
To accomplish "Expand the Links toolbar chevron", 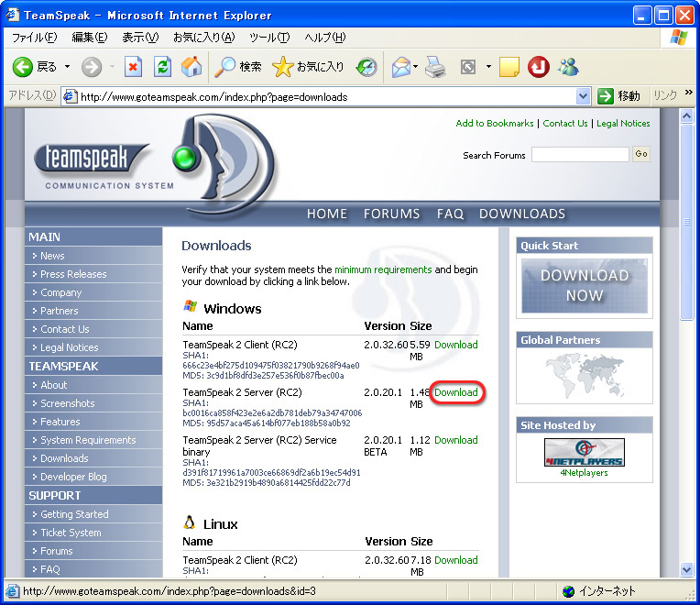I will point(689,93).
